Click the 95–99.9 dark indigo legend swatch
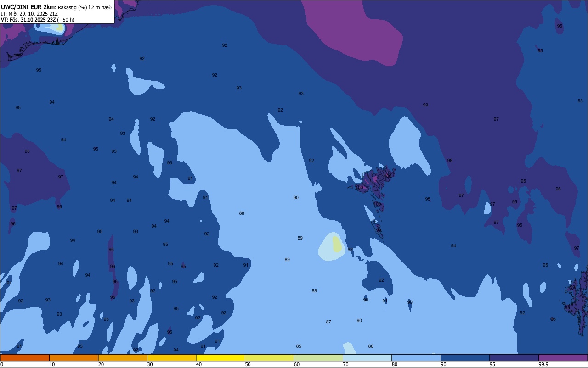Screen dimensions: 588x368 coord(514,357)
